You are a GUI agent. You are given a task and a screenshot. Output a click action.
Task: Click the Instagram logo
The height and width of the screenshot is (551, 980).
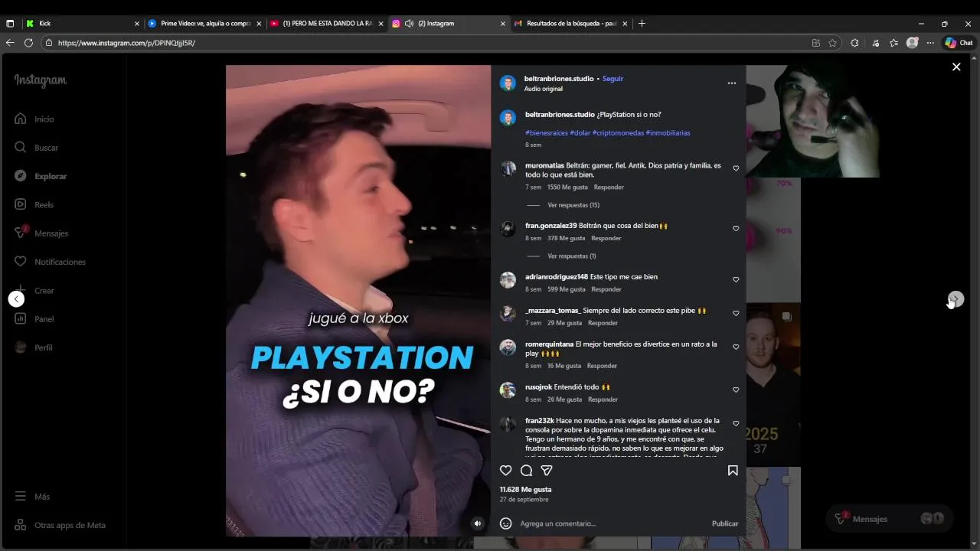[x=40, y=80]
